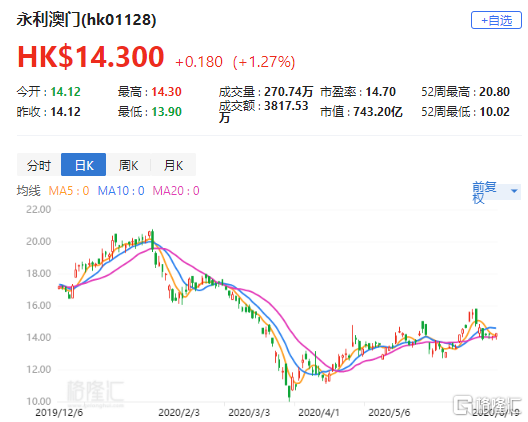Click the dropdown arrow beside 前复权
The image size is (528, 422).
(x=514, y=191)
